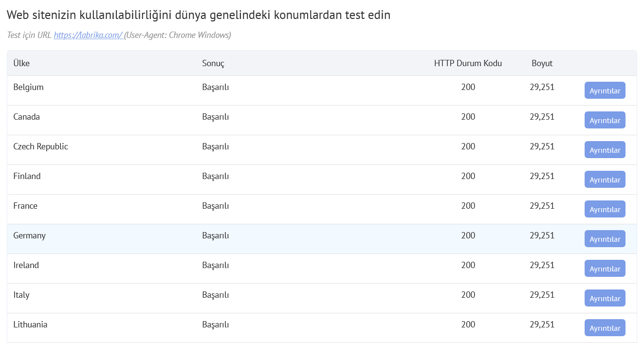Screen dimensions: 644x343
Task: Click Ayrıntılar for Italy
Action: (605, 298)
